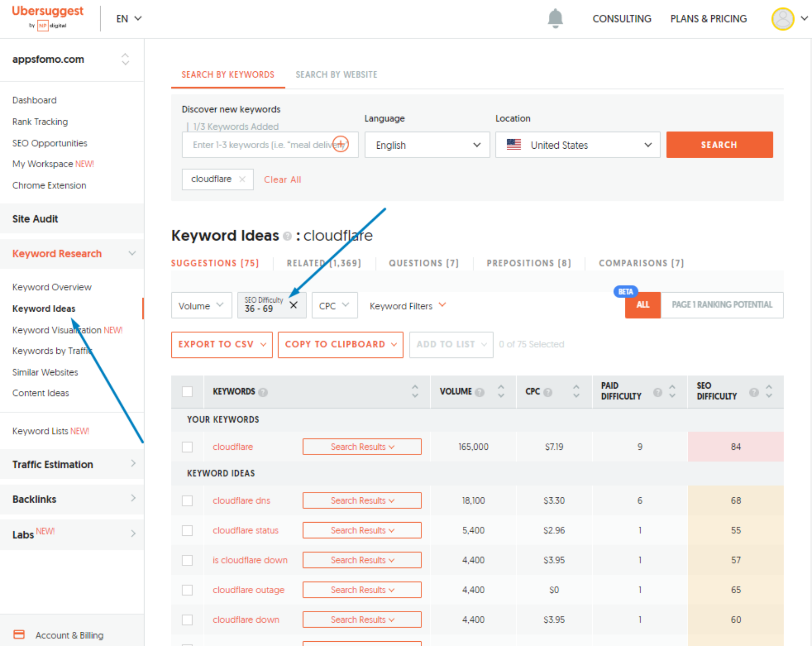Image resolution: width=812 pixels, height=646 pixels.
Task: Open Dashboard in the sidebar
Action: (x=34, y=100)
